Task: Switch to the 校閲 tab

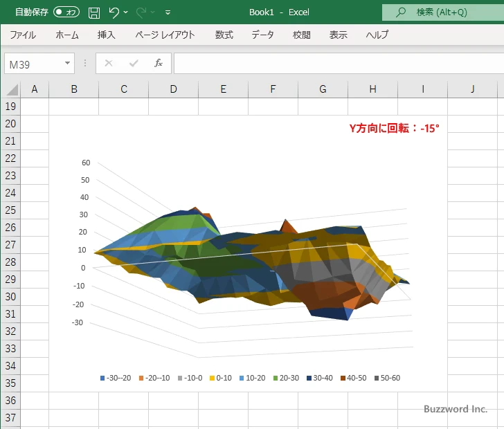Action: coord(302,35)
